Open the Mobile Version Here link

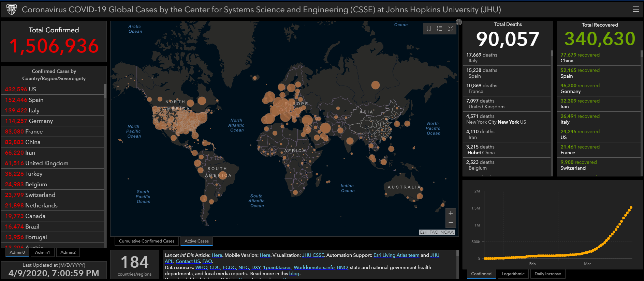tap(265, 255)
